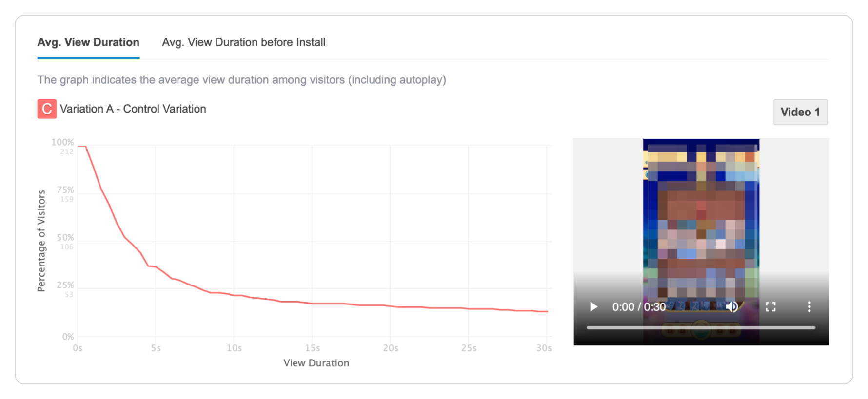Click the 15s mark on the x-axis
This screenshot has width=868, height=399.
click(313, 348)
